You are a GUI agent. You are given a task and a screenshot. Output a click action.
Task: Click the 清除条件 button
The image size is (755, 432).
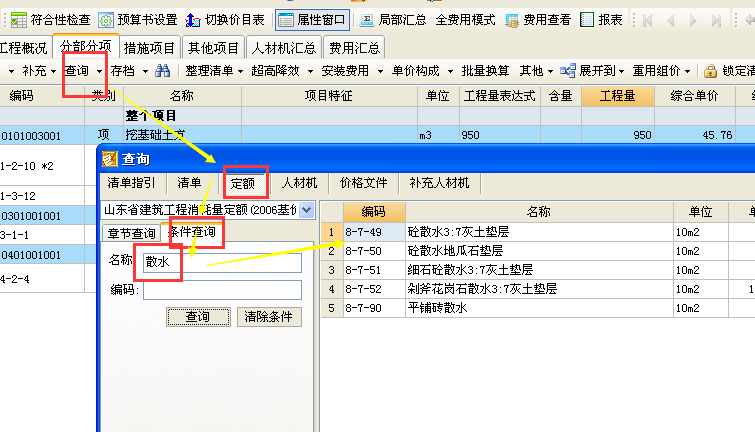point(269,317)
